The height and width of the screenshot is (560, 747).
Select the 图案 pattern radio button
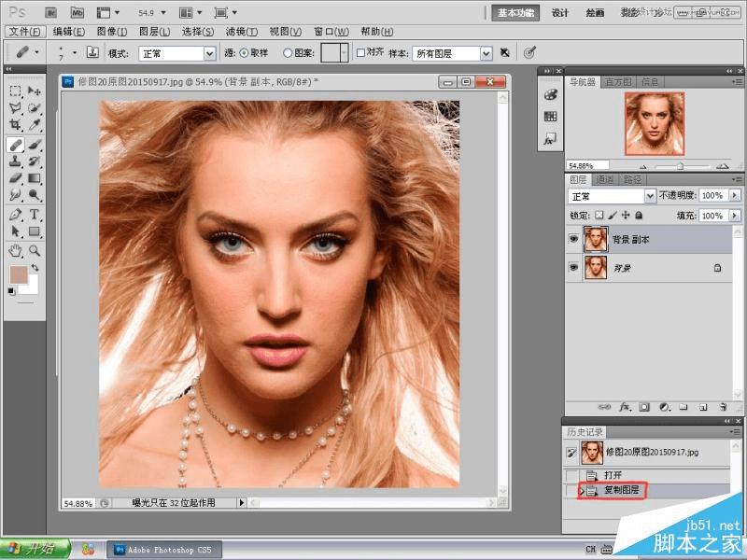click(288, 53)
